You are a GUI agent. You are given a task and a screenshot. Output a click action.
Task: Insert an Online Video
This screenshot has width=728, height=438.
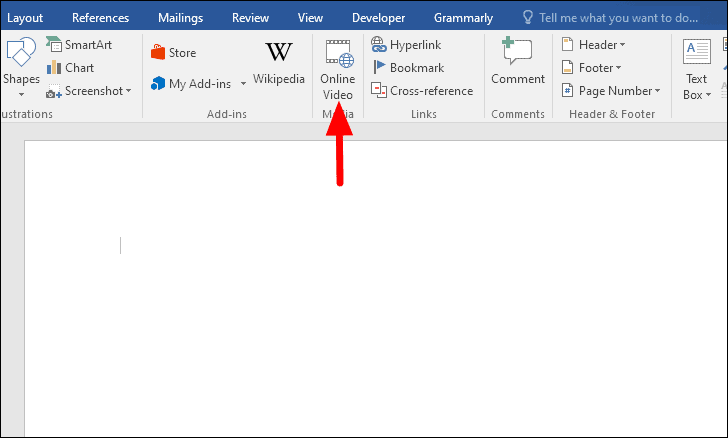point(338,70)
